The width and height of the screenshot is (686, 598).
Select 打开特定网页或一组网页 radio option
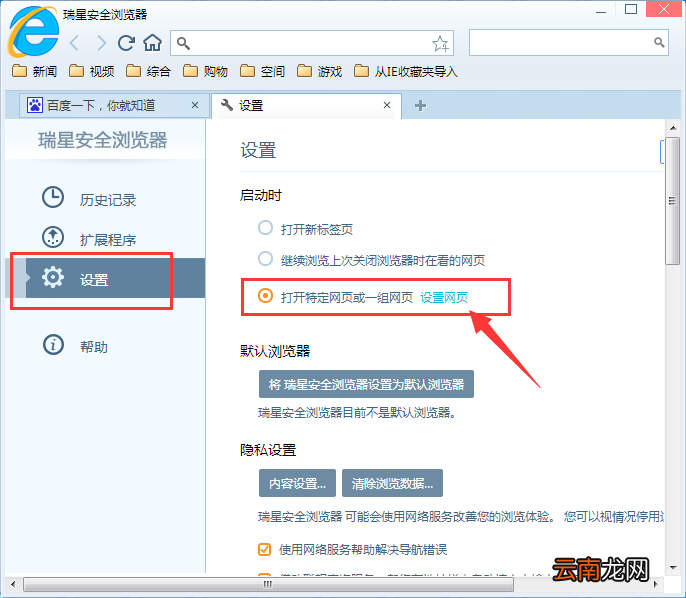(x=265, y=296)
